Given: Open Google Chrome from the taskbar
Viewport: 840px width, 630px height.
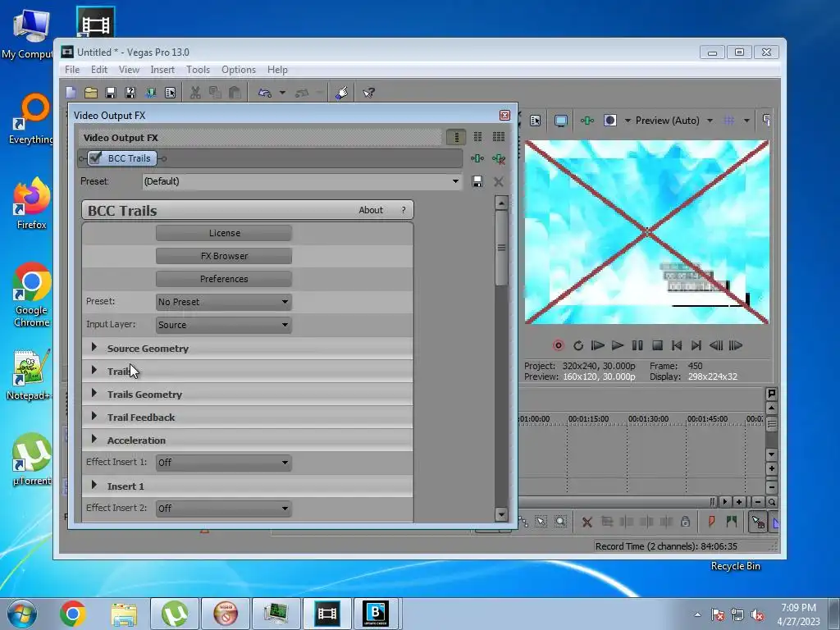Looking at the screenshot, I should point(73,614).
